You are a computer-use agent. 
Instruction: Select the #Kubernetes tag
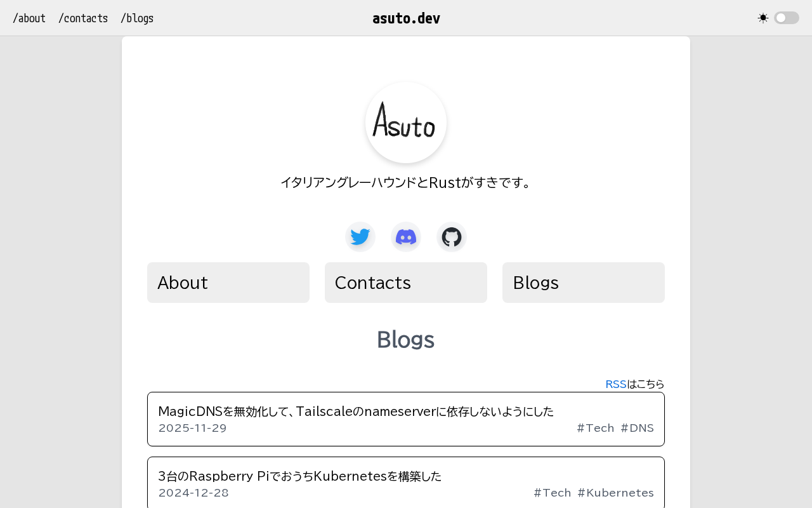(615, 493)
